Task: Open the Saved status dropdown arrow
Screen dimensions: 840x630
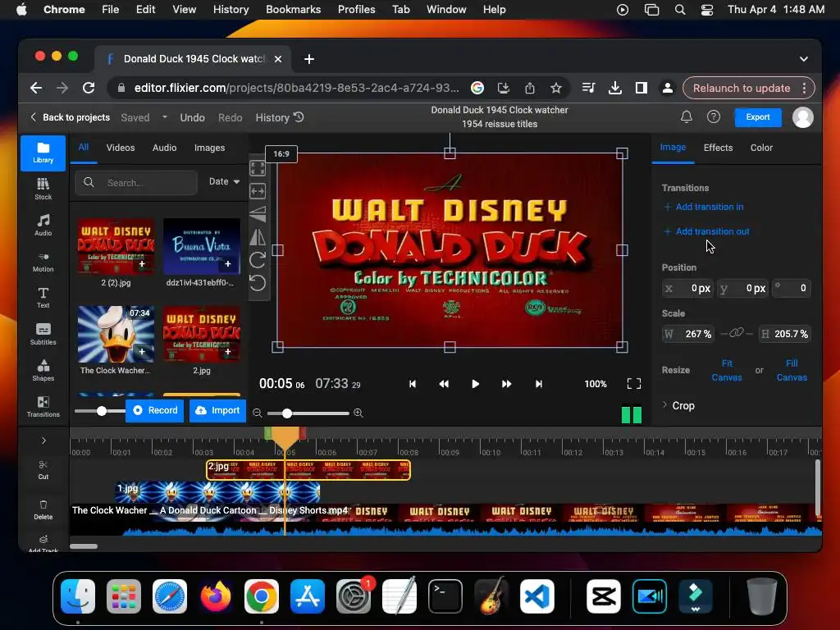Action: [164, 116]
